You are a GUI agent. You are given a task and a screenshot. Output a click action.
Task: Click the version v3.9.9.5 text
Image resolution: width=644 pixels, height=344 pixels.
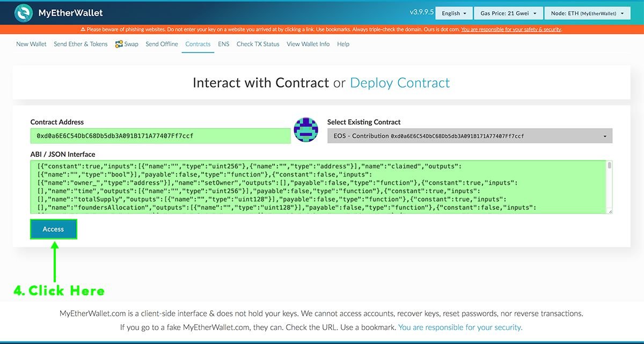tap(421, 12)
